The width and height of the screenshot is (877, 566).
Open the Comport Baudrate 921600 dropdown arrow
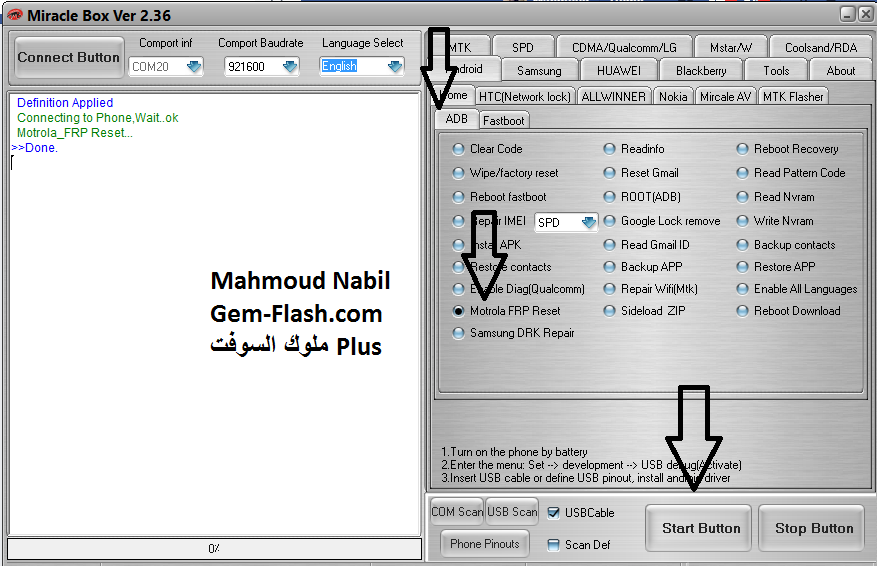[x=290, y=67]
